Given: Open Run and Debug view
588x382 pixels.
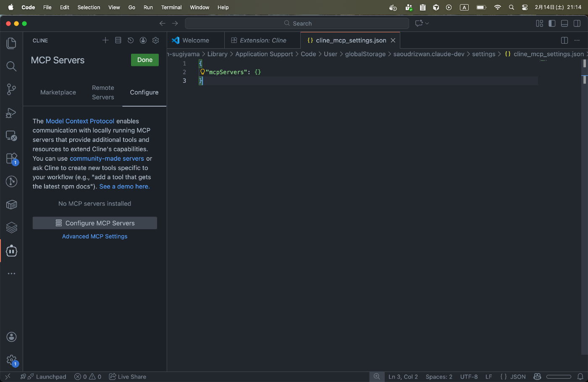Looking at the screenshot, I should tap(11, 113).
